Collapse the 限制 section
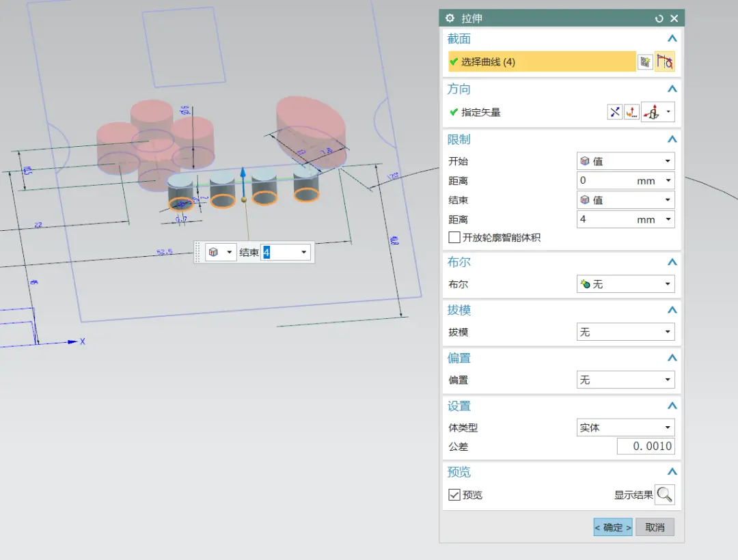The height and width of the screenshot is (560, 738). point(672,139)
